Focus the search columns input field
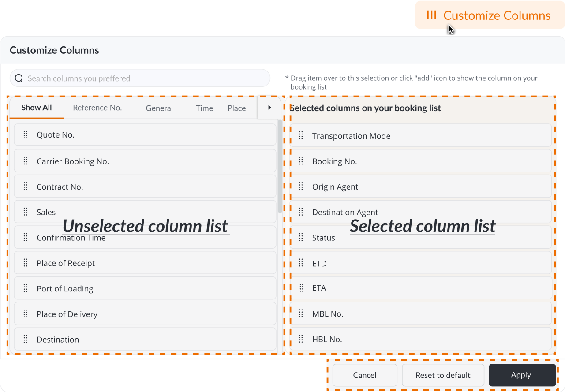Image resolution: width=565 pixels, height=392 pixels. (146, 78)
